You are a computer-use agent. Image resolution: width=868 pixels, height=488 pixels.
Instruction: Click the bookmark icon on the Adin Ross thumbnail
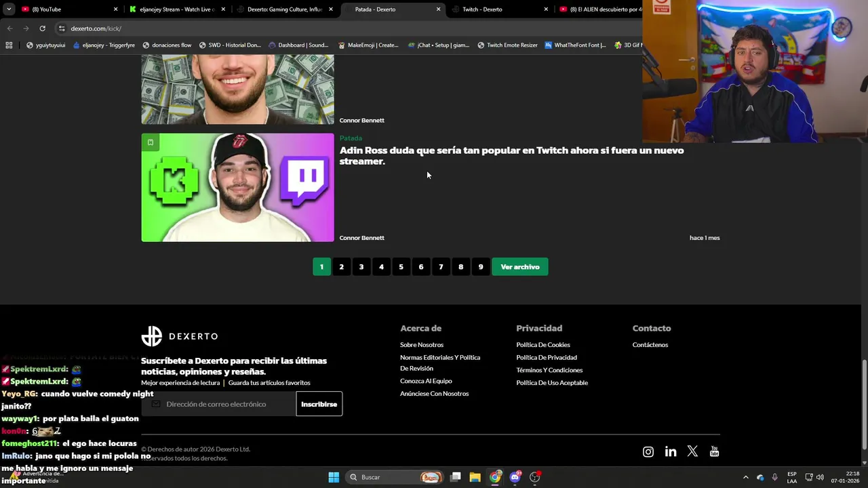150,142
